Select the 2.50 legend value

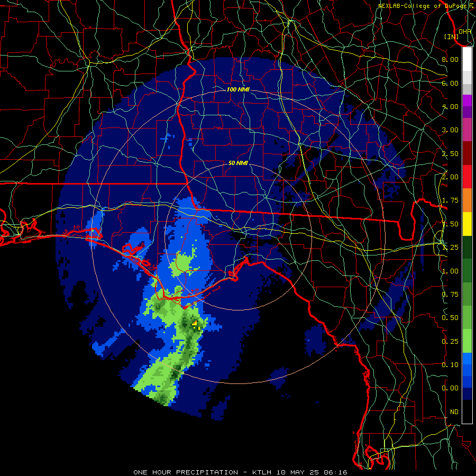(x=450, y=153)
